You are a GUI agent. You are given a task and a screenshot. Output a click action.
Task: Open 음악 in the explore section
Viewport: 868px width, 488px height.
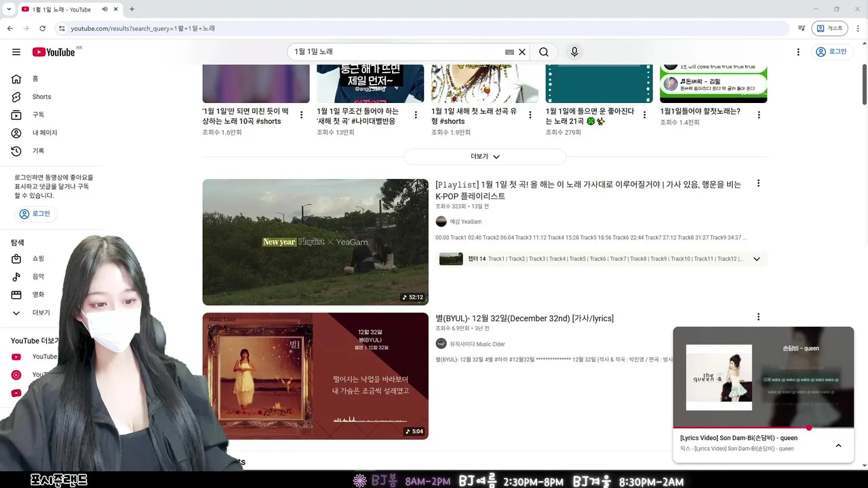[x=38, y=277]
